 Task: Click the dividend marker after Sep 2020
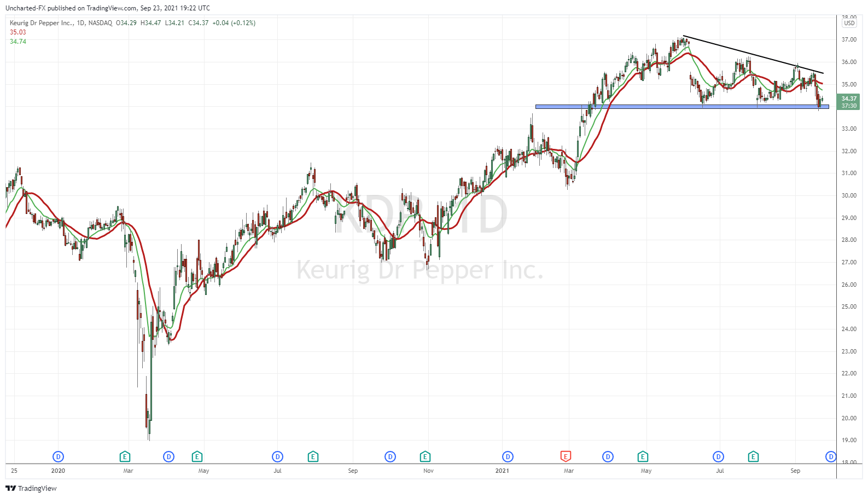390,456
